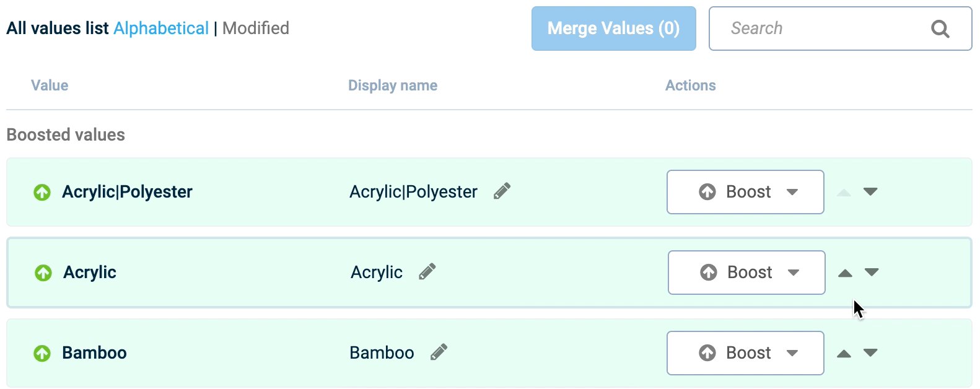Click the Bamboo display name text
This screenshot has height=389, width=980.
pos(382,353)
